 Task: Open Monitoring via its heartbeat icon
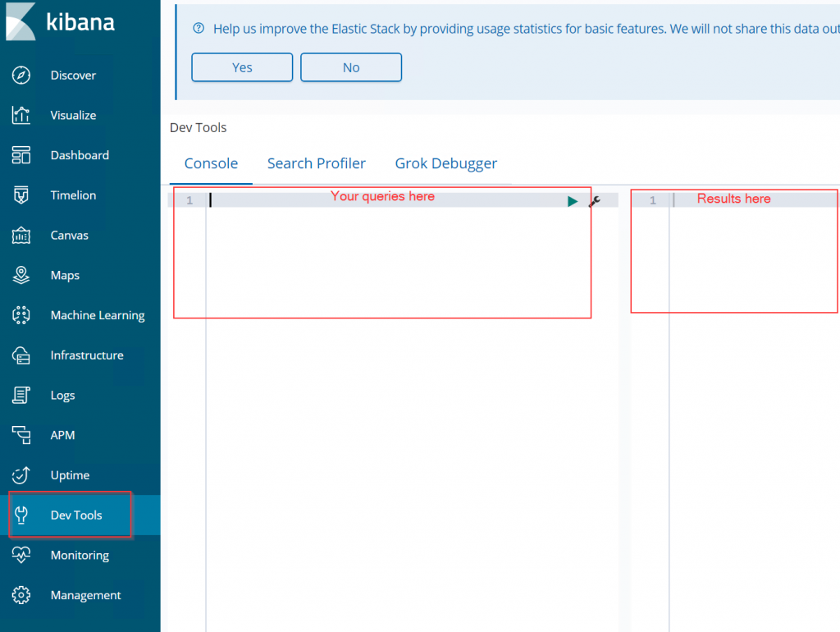[x=21, y=555]
